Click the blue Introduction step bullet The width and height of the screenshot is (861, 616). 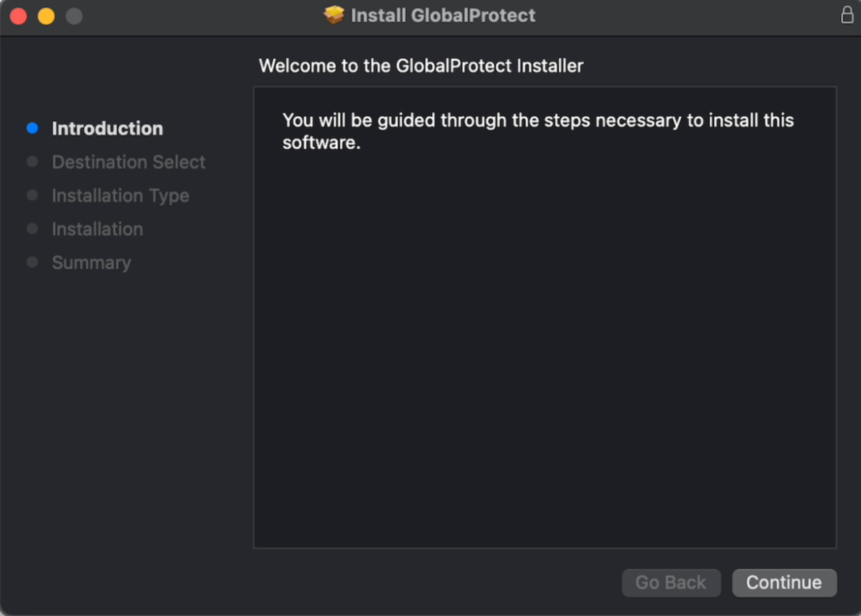click(x=33, y=128)
